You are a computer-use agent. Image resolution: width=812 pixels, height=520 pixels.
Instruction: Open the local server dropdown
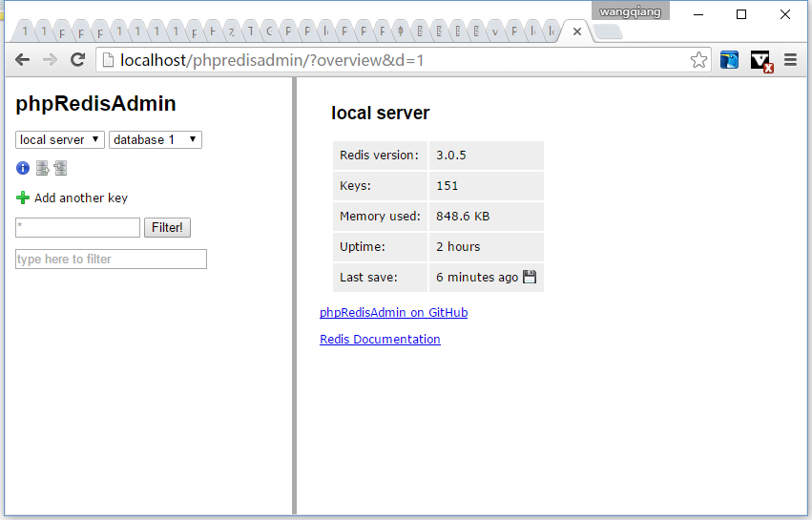[x=60, y=140]
